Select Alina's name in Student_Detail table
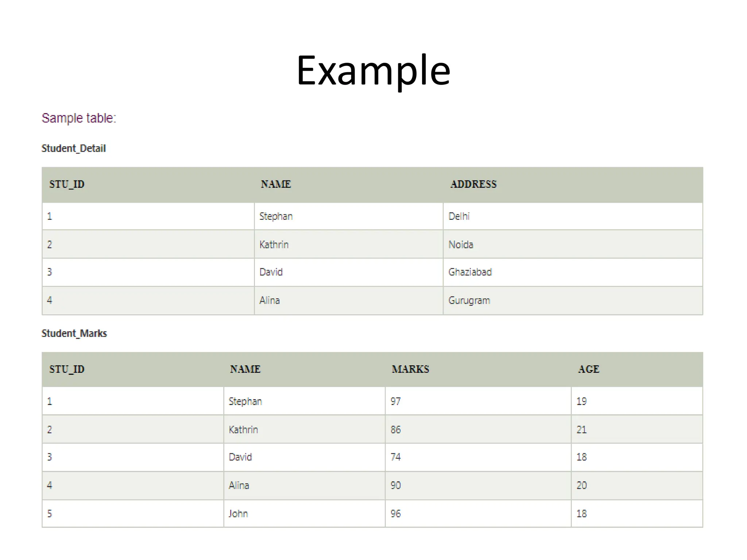 click(270, 300)
